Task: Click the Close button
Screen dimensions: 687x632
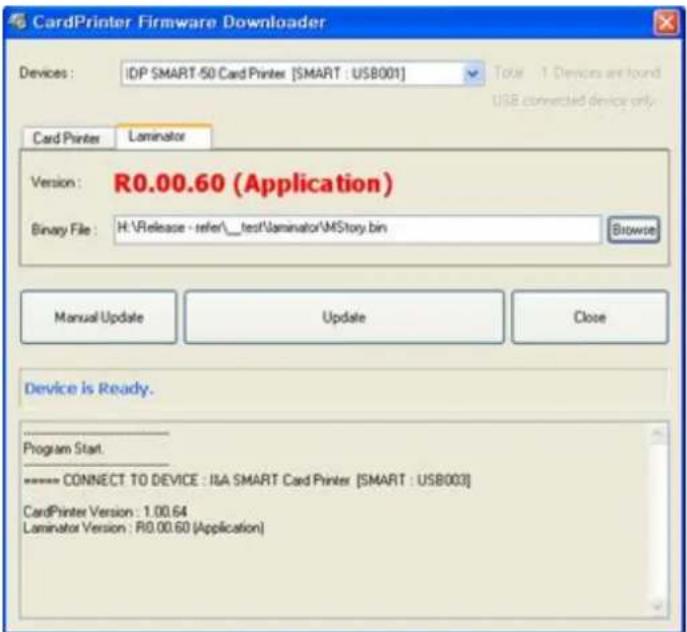Action: (590, 317)
